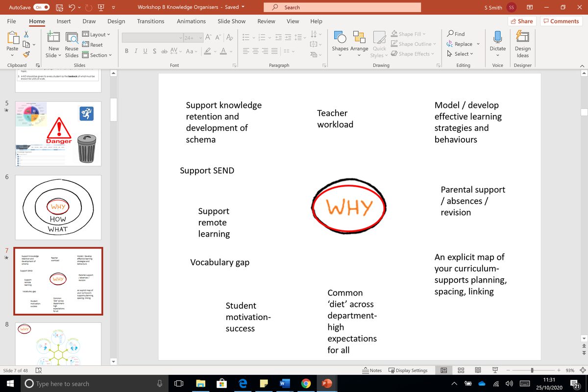
Task: Click Clear All Formatting icon
Action: point(230,37)
